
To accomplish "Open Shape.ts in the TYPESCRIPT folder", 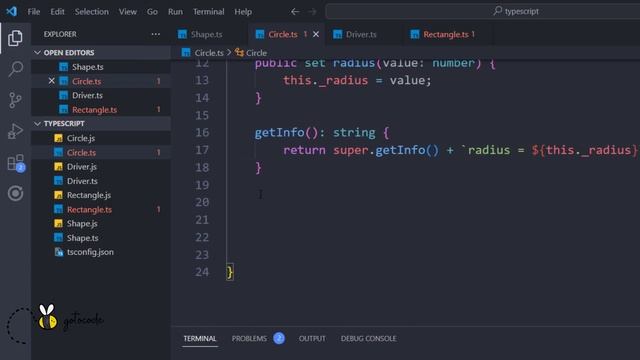I will 101,238.
